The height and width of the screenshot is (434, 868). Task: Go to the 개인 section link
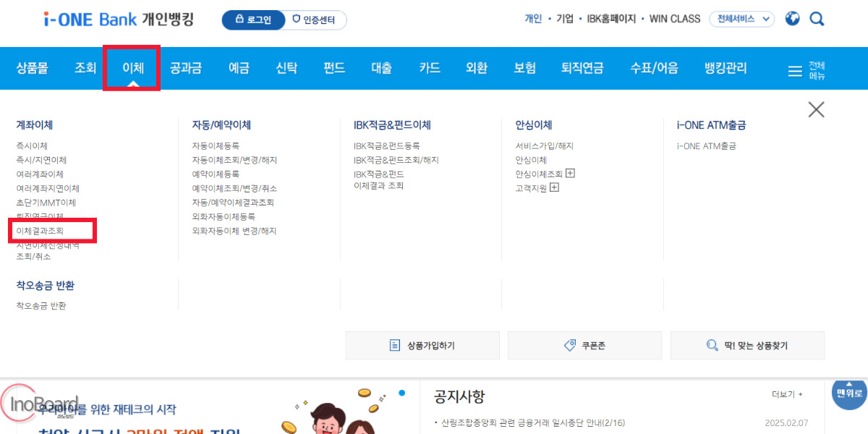click(x=533, y=19)
